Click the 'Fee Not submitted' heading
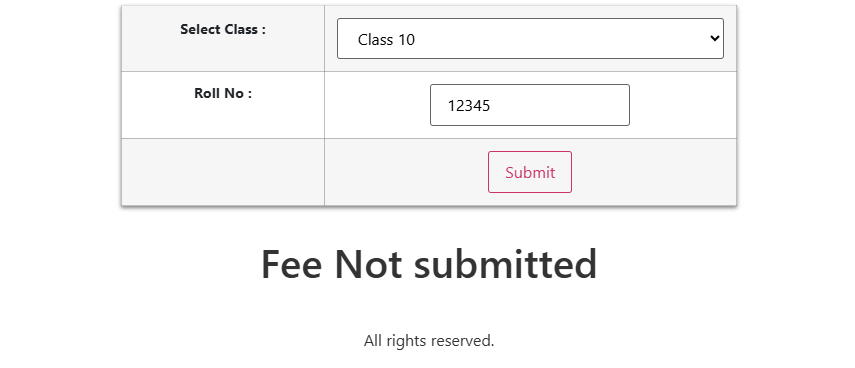This screenshot has height=368, width=855. (x=429, y=264)
